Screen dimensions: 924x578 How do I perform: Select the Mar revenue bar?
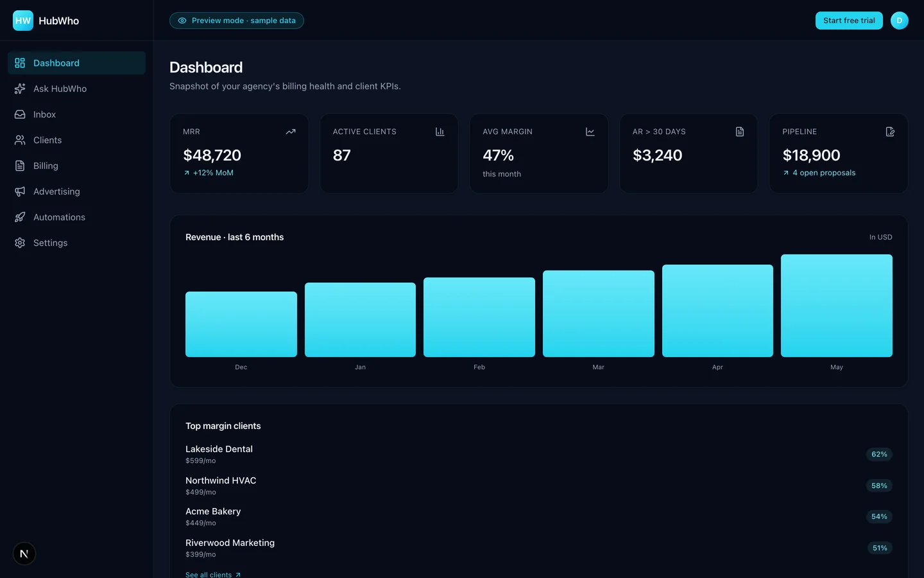click(x=599, y=313)
